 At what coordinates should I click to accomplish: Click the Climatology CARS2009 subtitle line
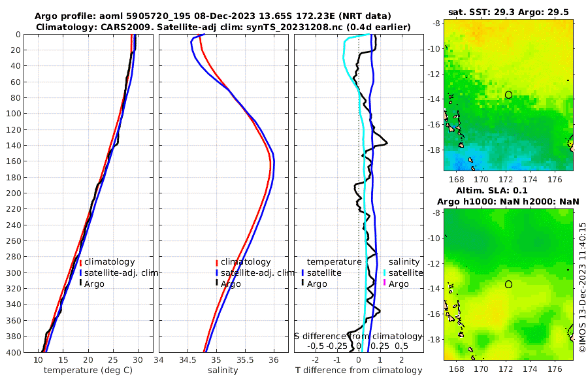(223, 27)
